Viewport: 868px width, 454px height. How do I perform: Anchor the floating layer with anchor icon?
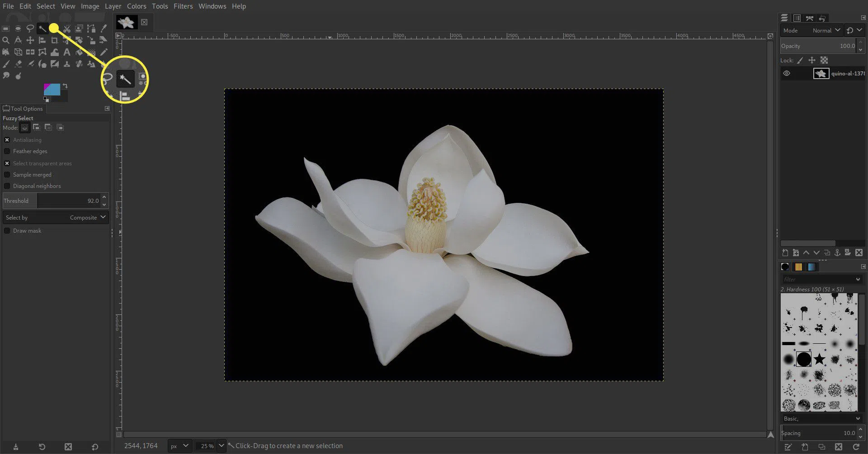pos(837,253)
